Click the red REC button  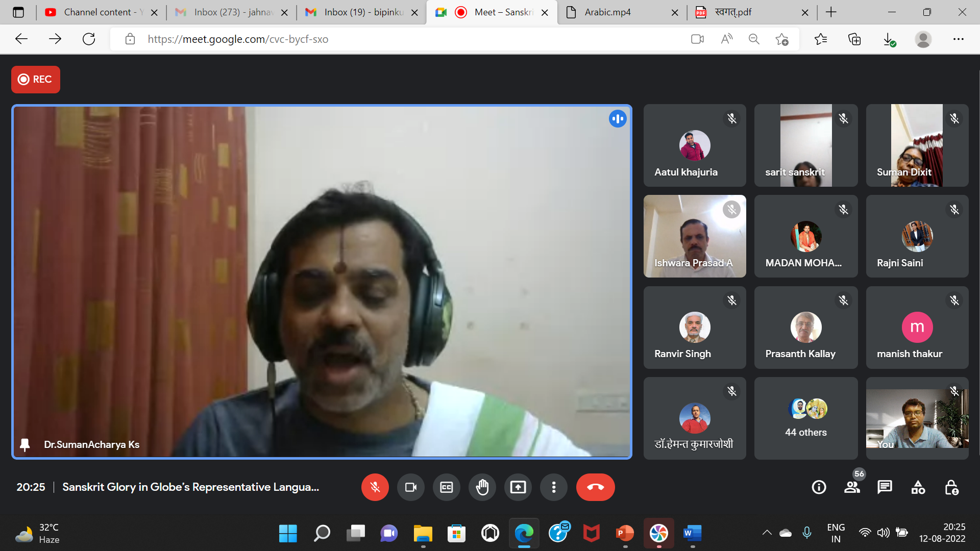coord(36,79)
